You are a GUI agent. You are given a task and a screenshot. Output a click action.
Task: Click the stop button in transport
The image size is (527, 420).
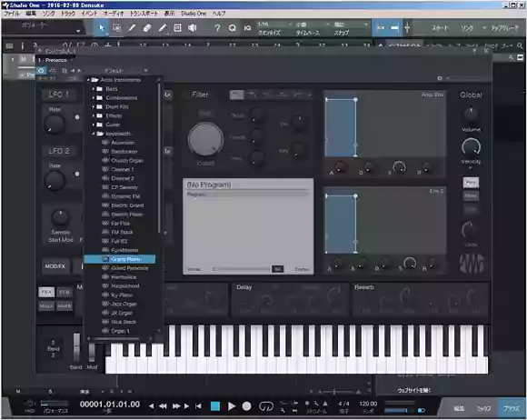click(215, 406)
